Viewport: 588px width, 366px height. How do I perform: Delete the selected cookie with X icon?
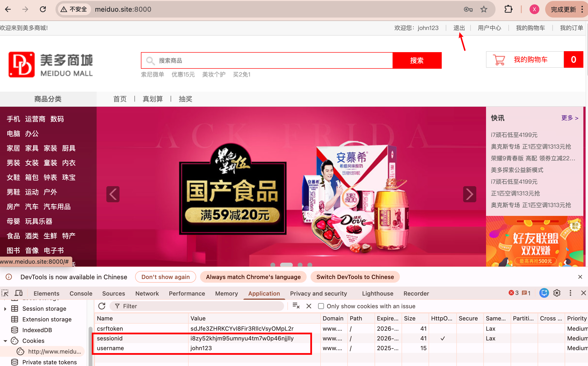[309, 306]
